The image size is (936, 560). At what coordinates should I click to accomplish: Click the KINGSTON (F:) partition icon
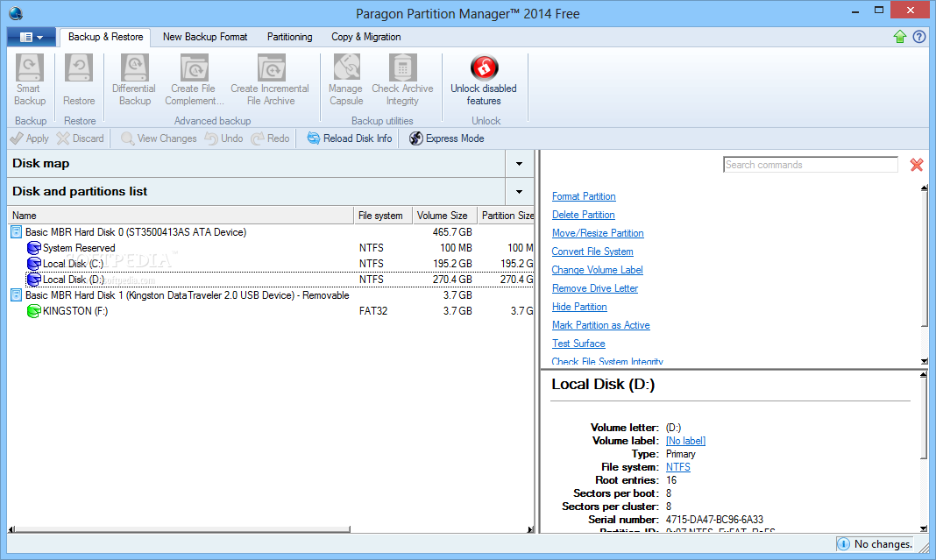(34, 311)
